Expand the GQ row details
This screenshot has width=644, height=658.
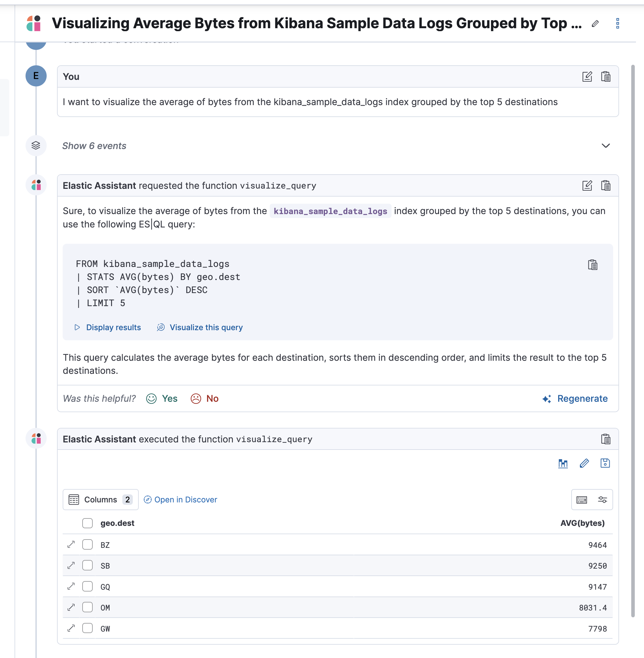coord(71,586)
